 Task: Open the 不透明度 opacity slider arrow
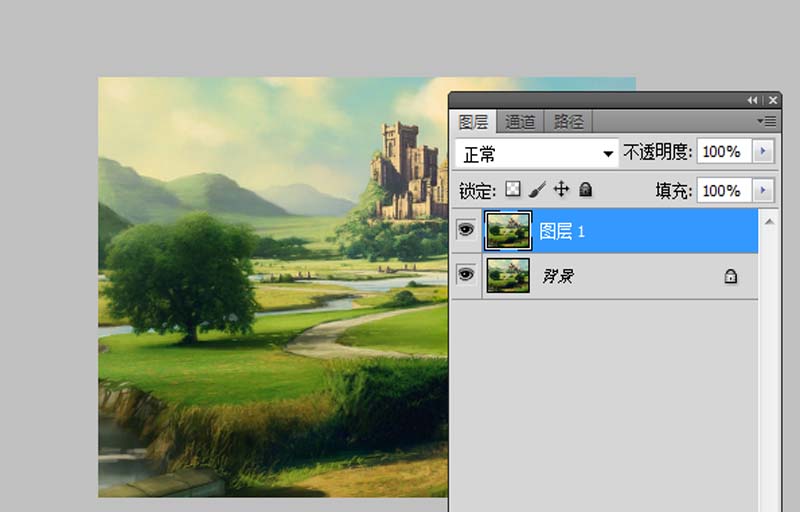click(763, 151)
